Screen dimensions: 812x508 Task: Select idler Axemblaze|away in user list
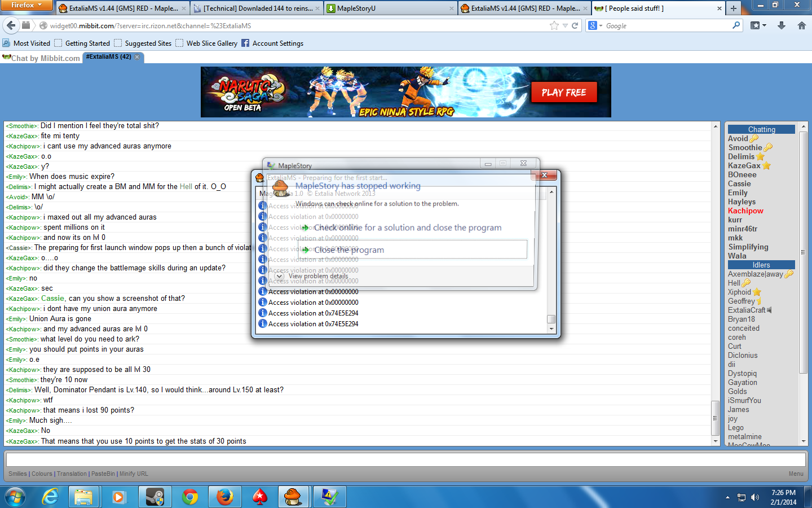pyautogui.click(x=756, y=274)
